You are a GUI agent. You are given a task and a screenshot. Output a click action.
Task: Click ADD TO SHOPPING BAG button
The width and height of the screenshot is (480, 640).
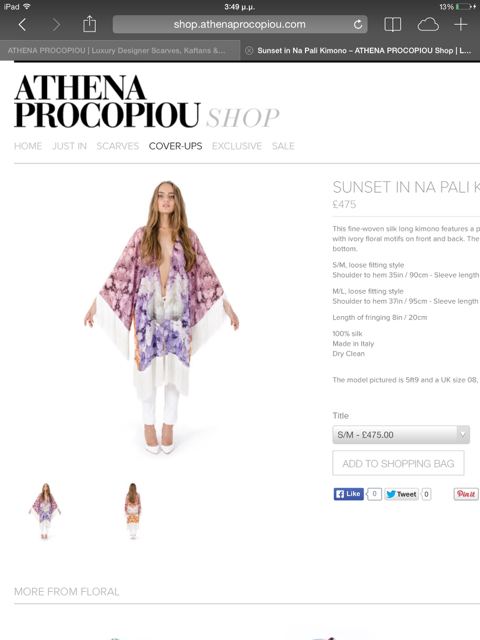coord(398,463)
